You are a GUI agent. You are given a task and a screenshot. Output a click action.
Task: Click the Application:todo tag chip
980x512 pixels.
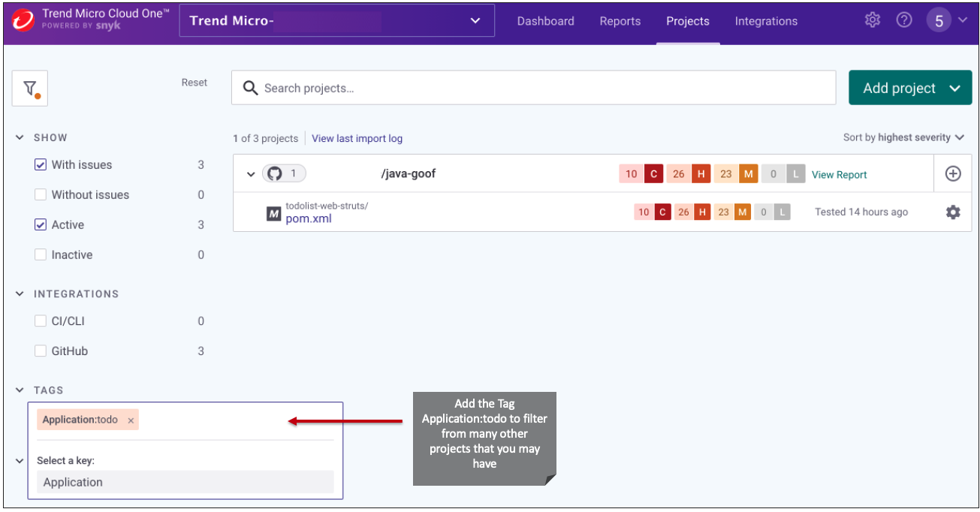tap(88, 420)
